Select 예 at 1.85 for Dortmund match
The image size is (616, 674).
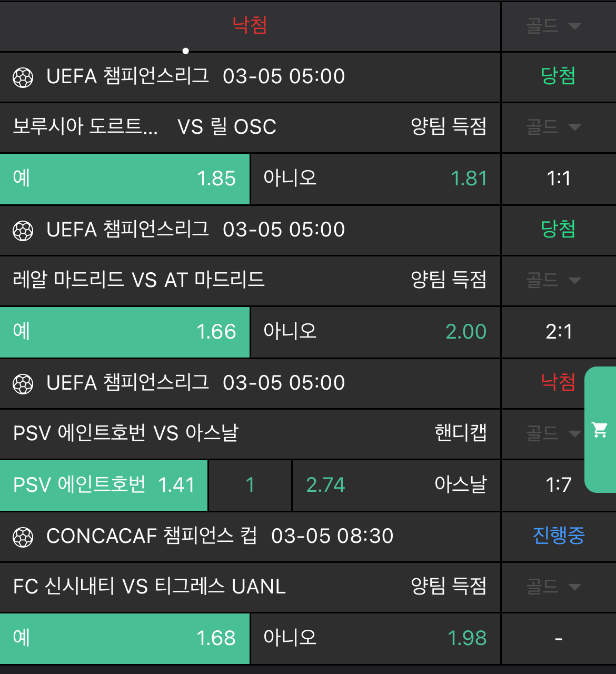pos(125,179)
